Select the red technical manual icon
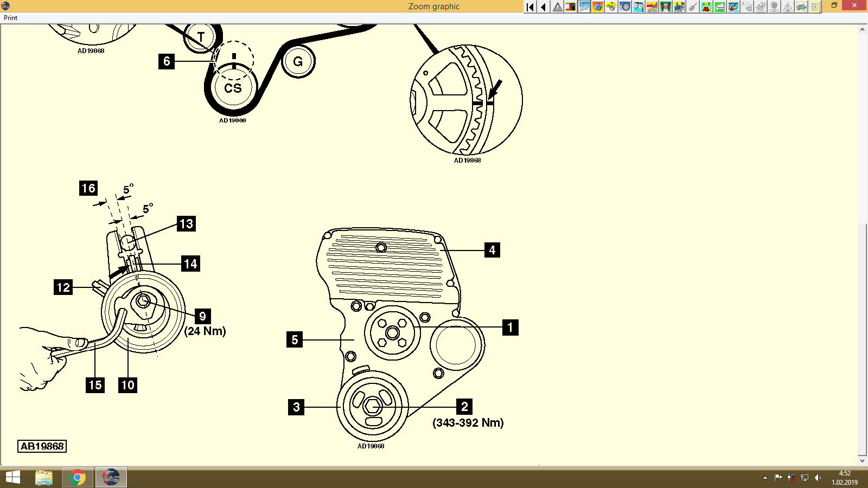Viewport: 868px width, 488px height. pos(570,7)
